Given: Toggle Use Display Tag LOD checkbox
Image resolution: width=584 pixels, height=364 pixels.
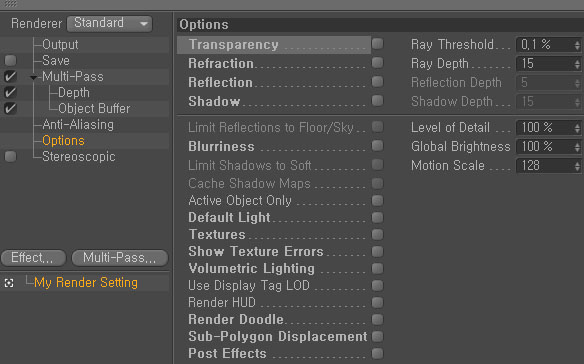Looking at the screenshot, I should tap(377, 285).
